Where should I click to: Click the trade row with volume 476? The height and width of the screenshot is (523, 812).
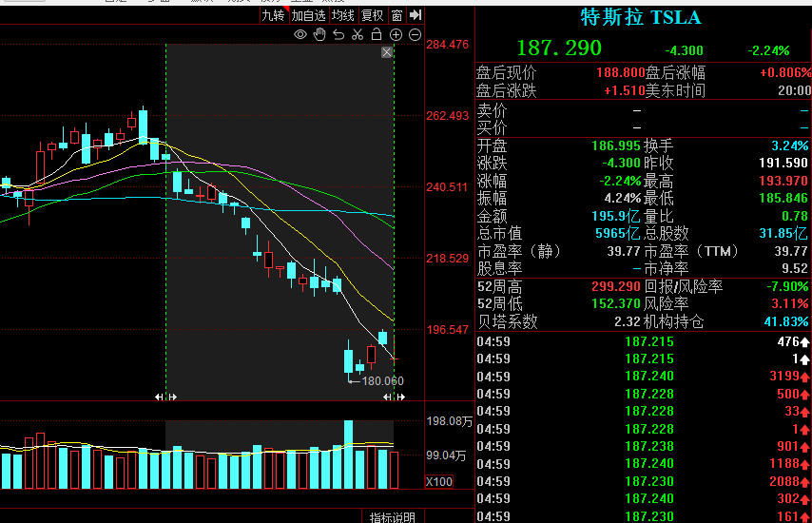[643, 341]
